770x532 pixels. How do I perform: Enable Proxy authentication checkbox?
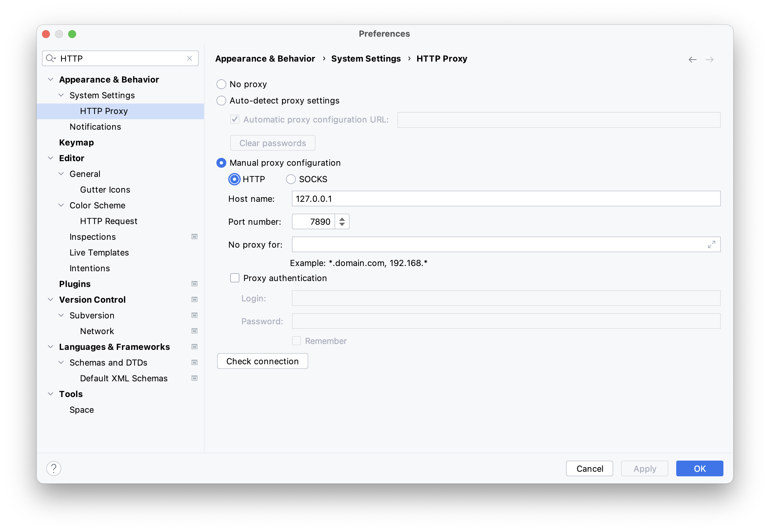pos(235,278)
